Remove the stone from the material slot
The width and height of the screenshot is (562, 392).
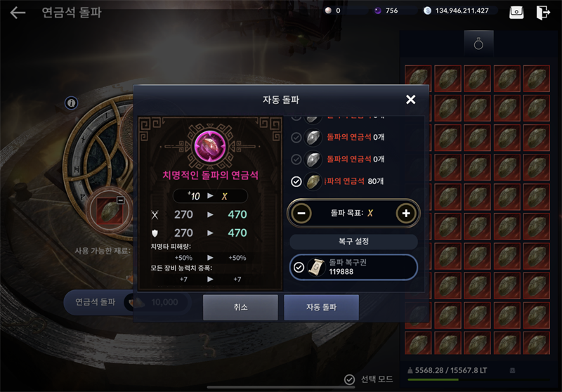click(x=120, y=200)
